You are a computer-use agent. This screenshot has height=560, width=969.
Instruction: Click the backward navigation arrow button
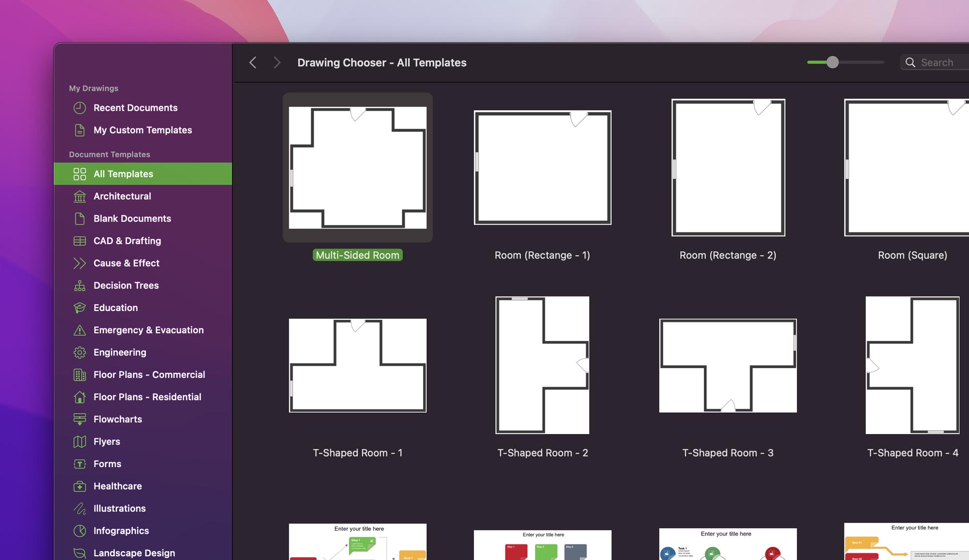pos(252,62)
